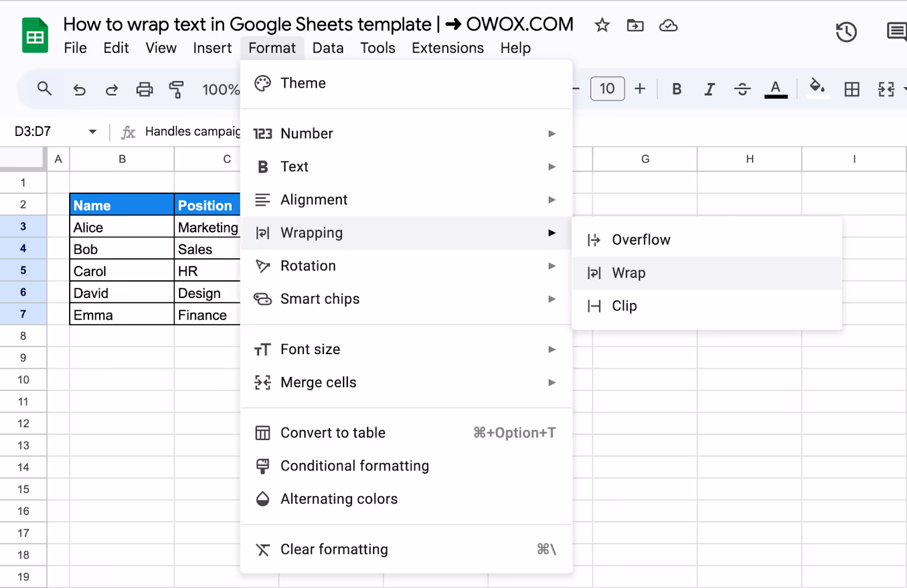The image size is (907, 588).
Task: Click the formula bar text
Action: [193, 131]
